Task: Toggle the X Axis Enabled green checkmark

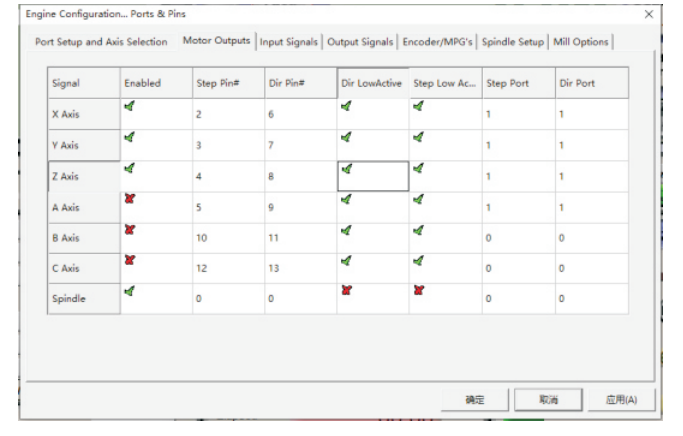Action: (129, 106)
